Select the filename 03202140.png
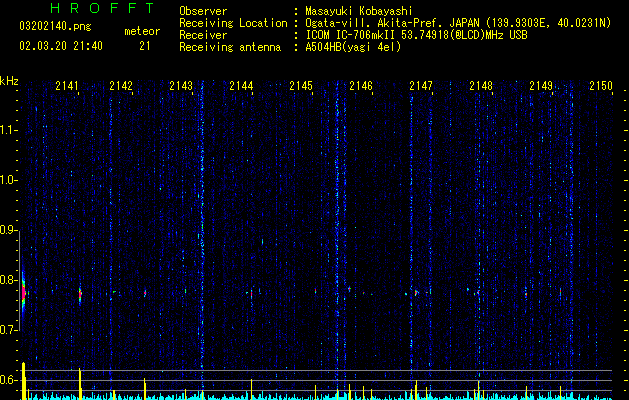Viewport: 629px width, 400px height. pyautogui.click(x=55, y=26)
